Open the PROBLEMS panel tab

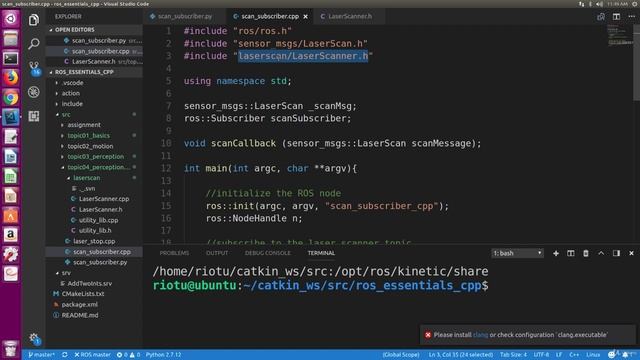click(174, 253)
